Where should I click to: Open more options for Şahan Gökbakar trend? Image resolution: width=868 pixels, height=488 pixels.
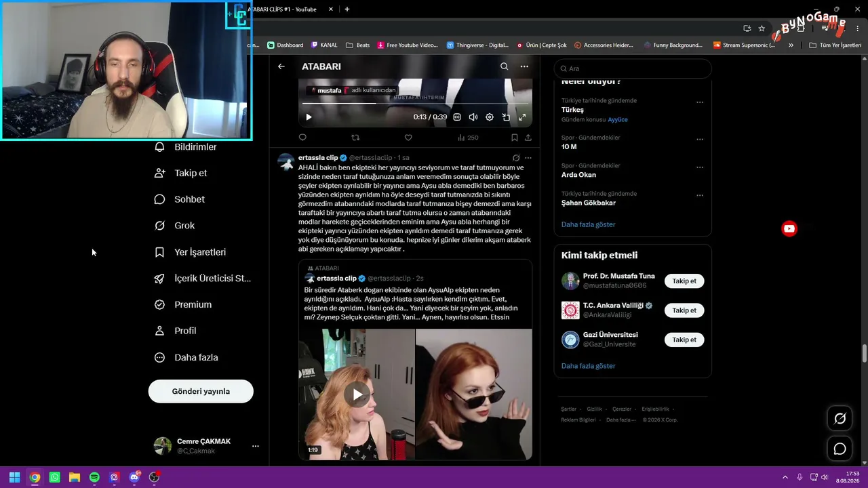(700, 195)
